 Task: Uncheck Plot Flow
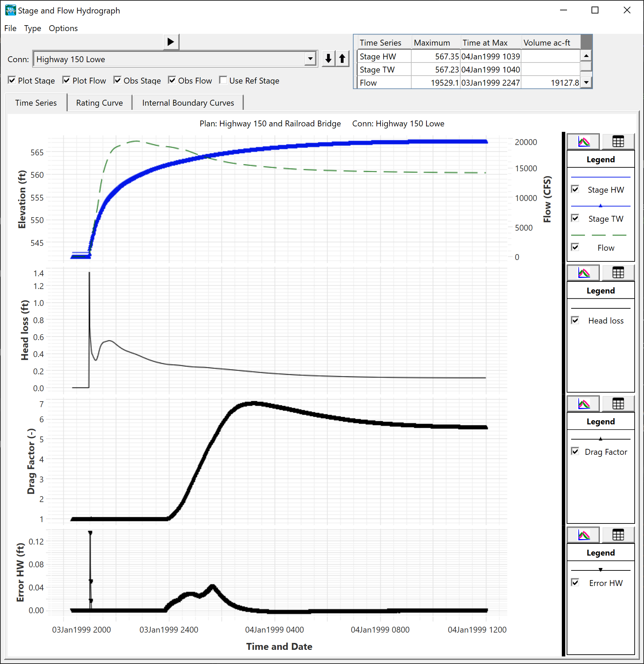(x=66, y=80)
